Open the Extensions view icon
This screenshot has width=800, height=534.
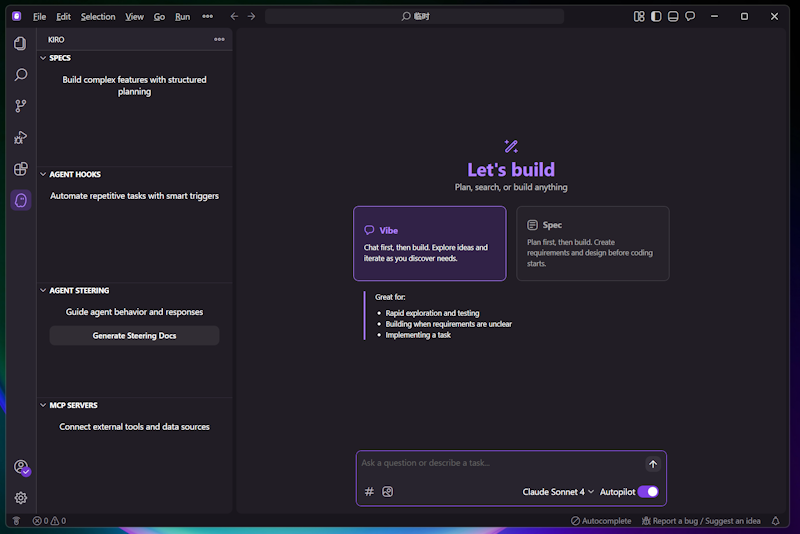(x=20, y=169)
